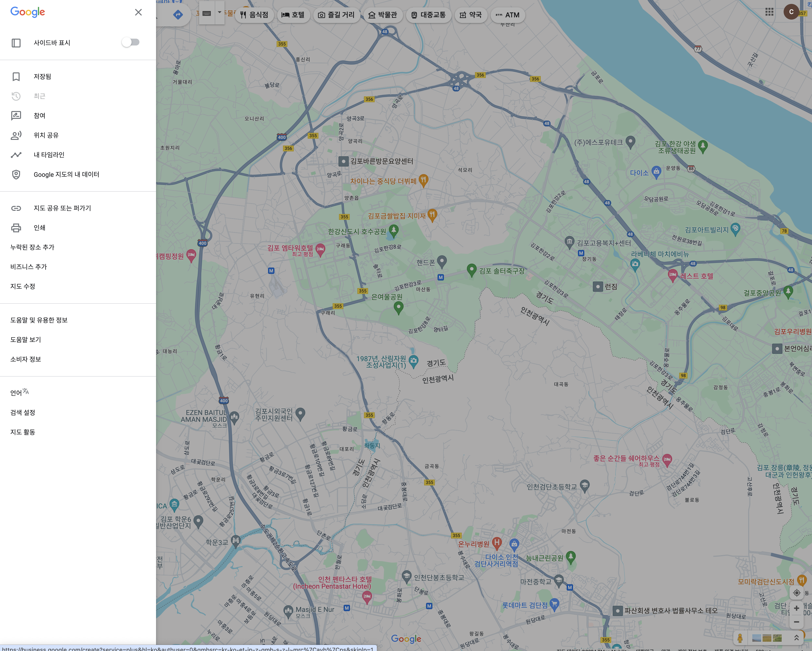Open the Google apps grid icon
Screen dimensions: 812x651
769,12
